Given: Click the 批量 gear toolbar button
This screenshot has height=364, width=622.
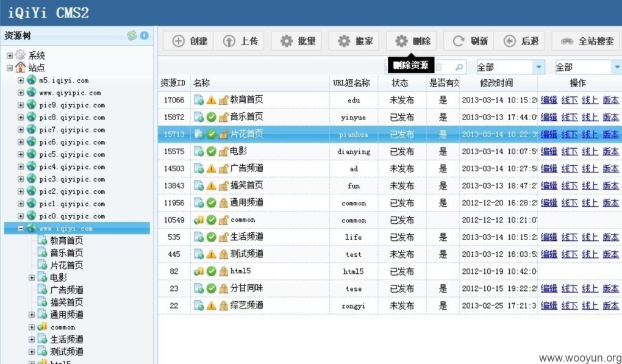Looking at the screenshot, I should pos(296,41).
